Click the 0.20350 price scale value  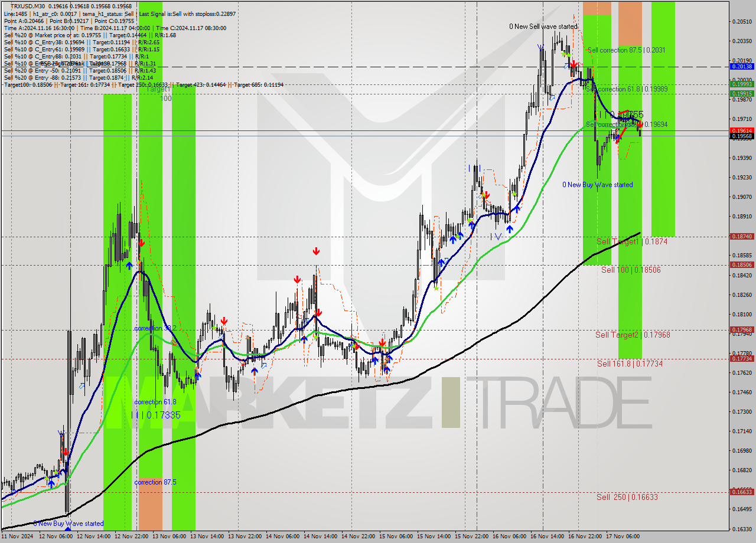[x=742, y=41]
